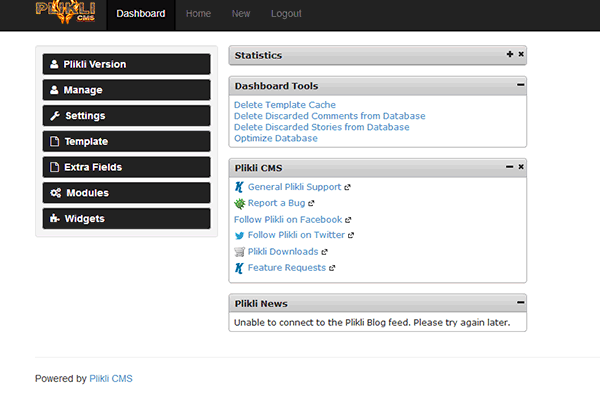The image size is (600, 400).
Task: Expand the Plikli Version sidebar section
Action: [x=126, y=64]
